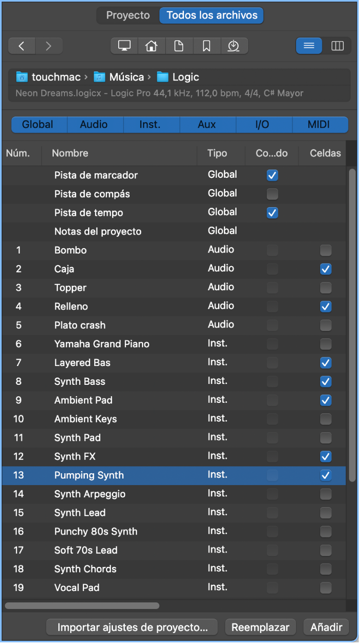Click the forward navigation arrow
This screenshot has height=644, width=360.
pos(49,46)
